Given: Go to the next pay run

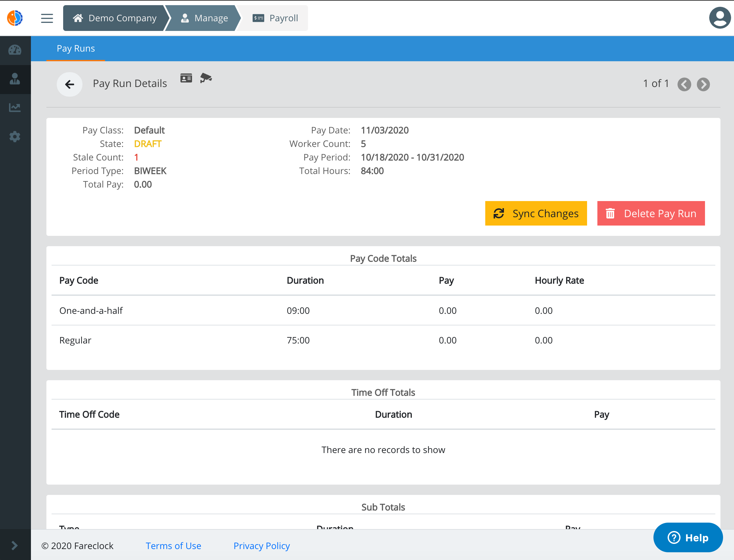Looking at the screenshot, I should 703,84.
